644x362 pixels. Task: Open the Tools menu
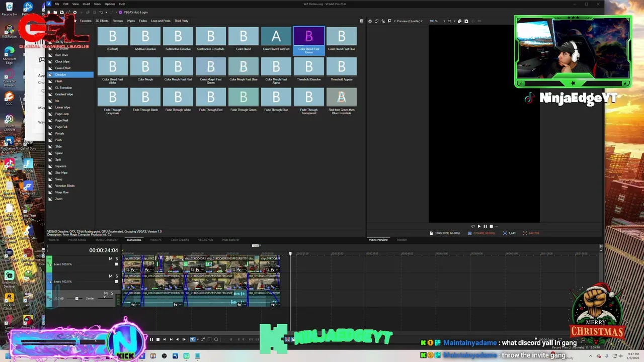coord(97,4)
